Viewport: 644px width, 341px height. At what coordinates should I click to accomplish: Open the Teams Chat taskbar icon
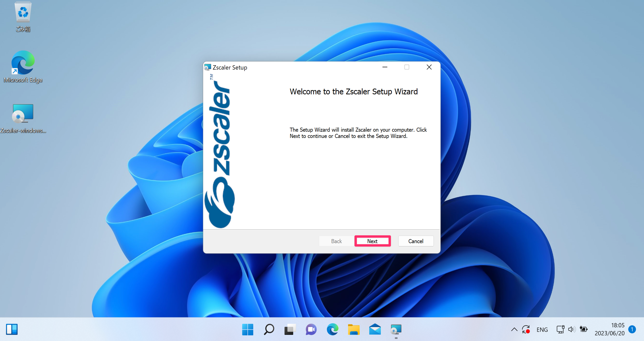click(311, 329)
